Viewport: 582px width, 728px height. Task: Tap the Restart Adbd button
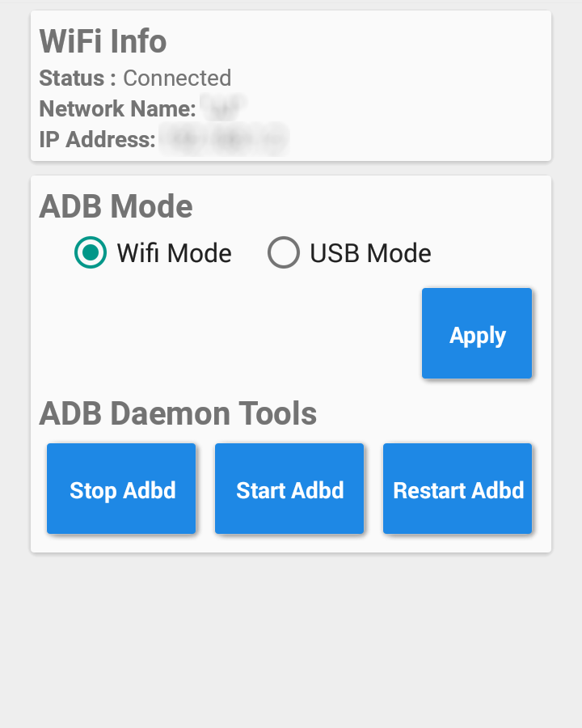click(x=458, y=489)
